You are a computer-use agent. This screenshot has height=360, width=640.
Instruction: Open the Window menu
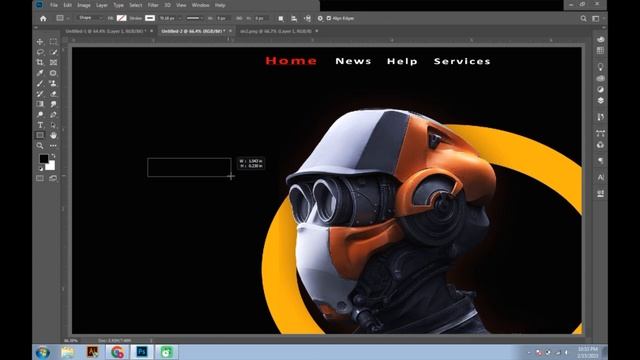[200, 5]
